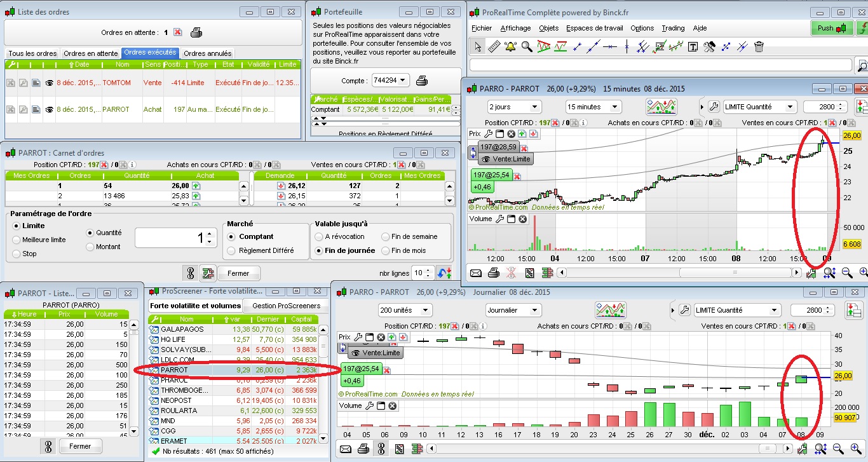The image size is (868, 462).
Task: Select the magnifying glass zoom tool
Action: 527,46
